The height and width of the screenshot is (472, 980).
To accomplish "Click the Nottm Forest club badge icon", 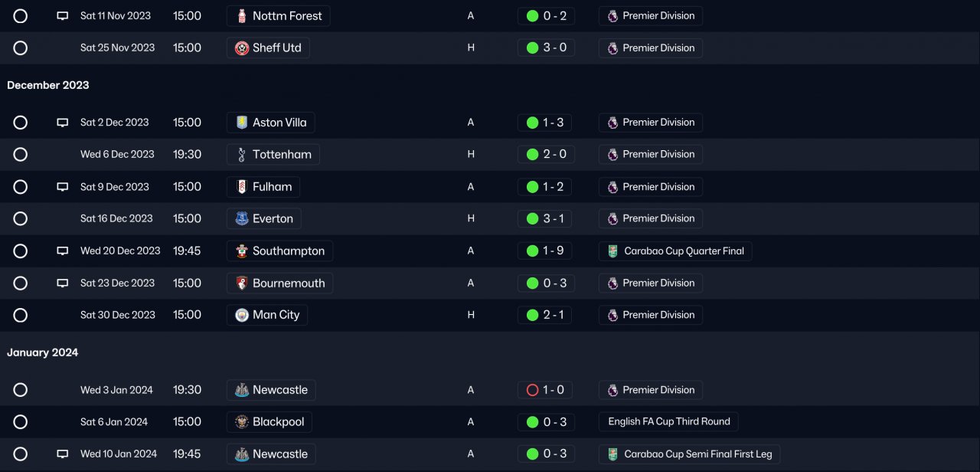I will click(242, 16).
